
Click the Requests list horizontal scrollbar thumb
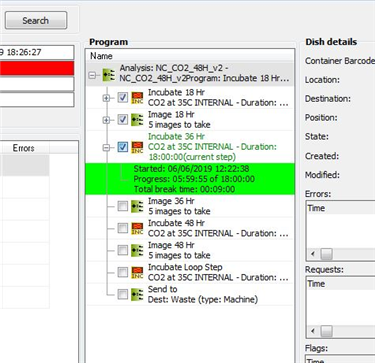[326, 331]
